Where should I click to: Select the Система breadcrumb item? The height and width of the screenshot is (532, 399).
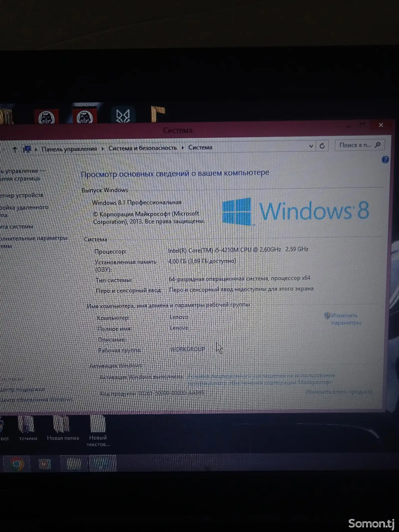coord(200,147)
